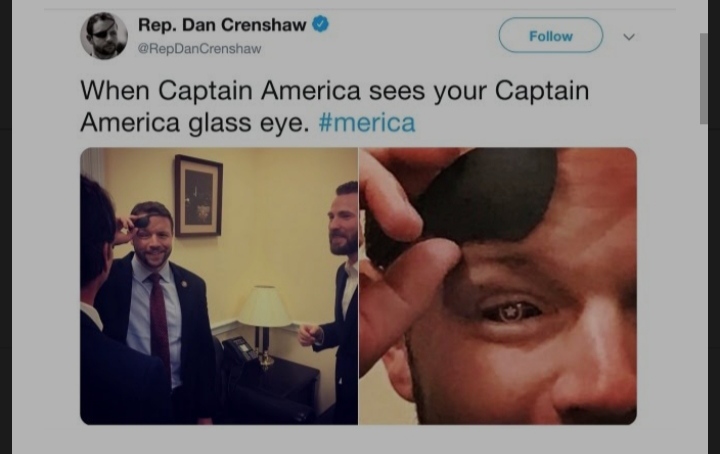The height and width of the screenshot is (454, 720).
Task: Click the blue verified badge
Action: point(321,24)
